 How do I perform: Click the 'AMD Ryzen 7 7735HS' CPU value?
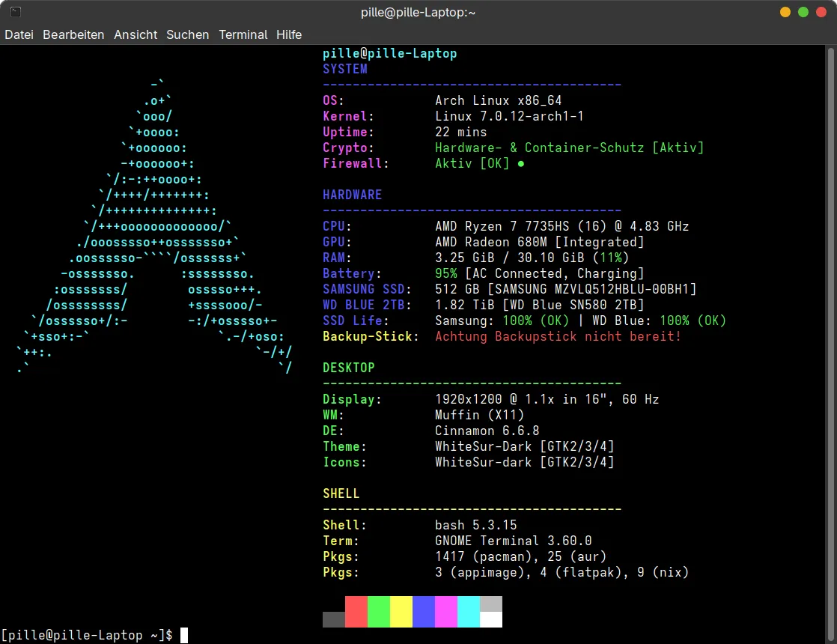click(x=502, y=226)
